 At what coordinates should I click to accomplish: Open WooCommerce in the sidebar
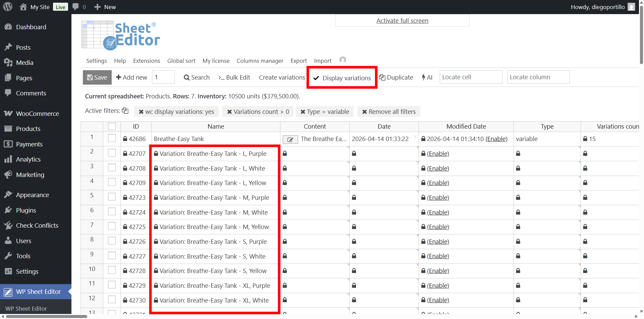(37, 113)
